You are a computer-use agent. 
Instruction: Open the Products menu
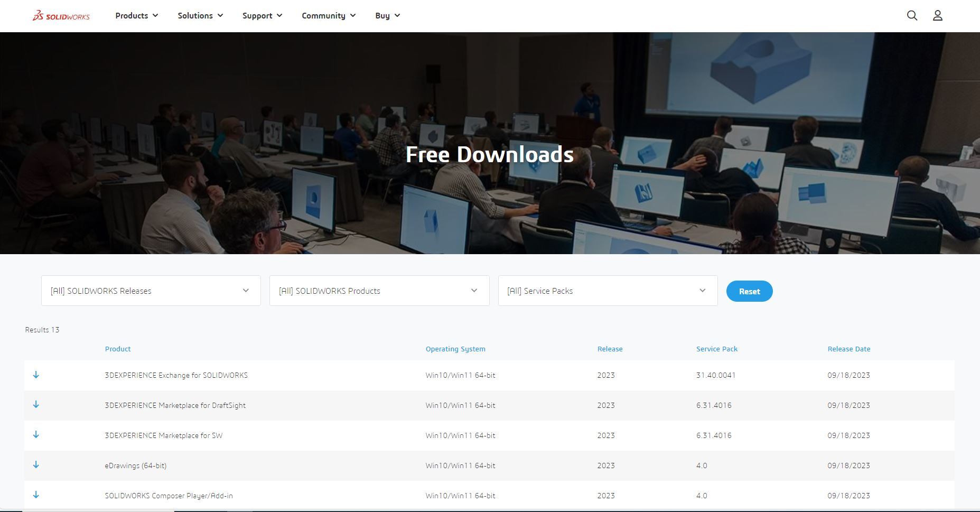[136, 16]
